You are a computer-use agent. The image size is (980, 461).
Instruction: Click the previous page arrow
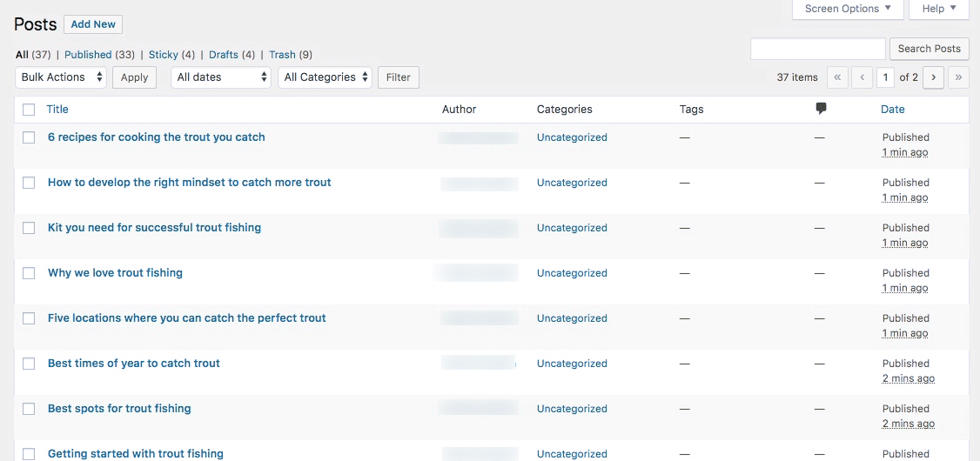(x=862, y=77)
